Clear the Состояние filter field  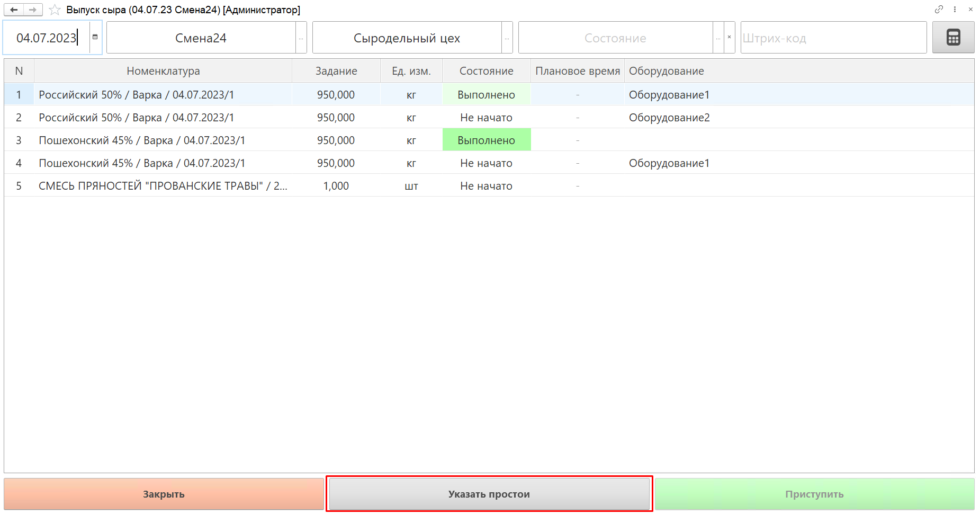point(729,37)
